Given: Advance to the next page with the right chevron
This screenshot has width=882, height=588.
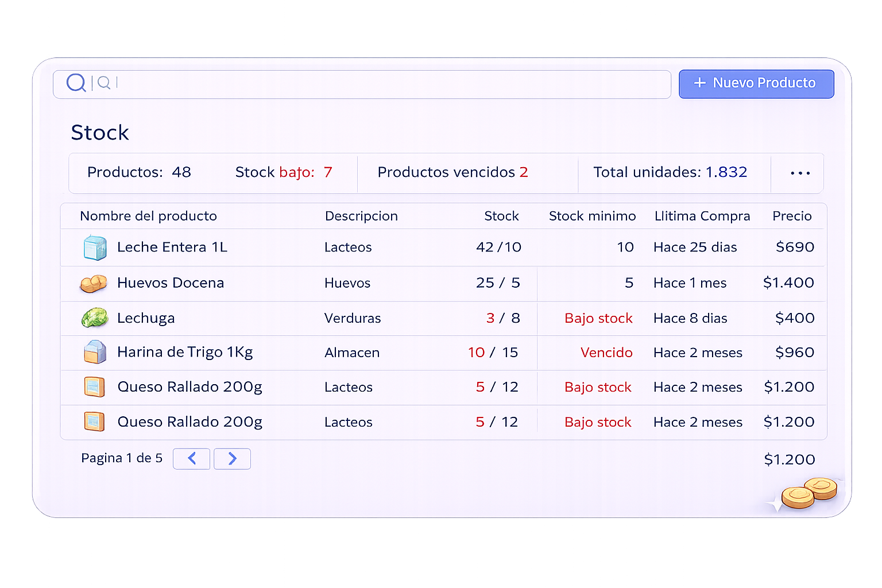Looking at the screenshot, I should [x=232, y=459].
